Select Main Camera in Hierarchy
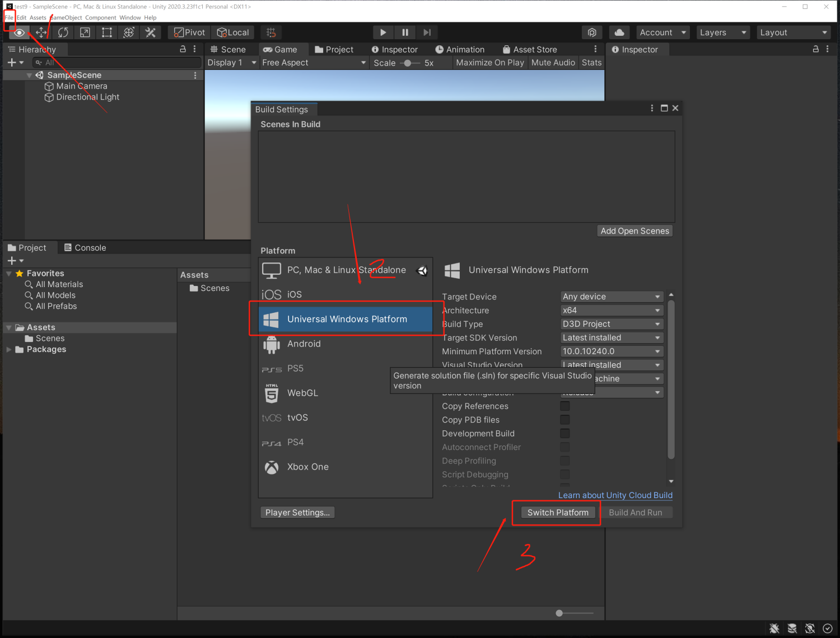 coord(81,86)
